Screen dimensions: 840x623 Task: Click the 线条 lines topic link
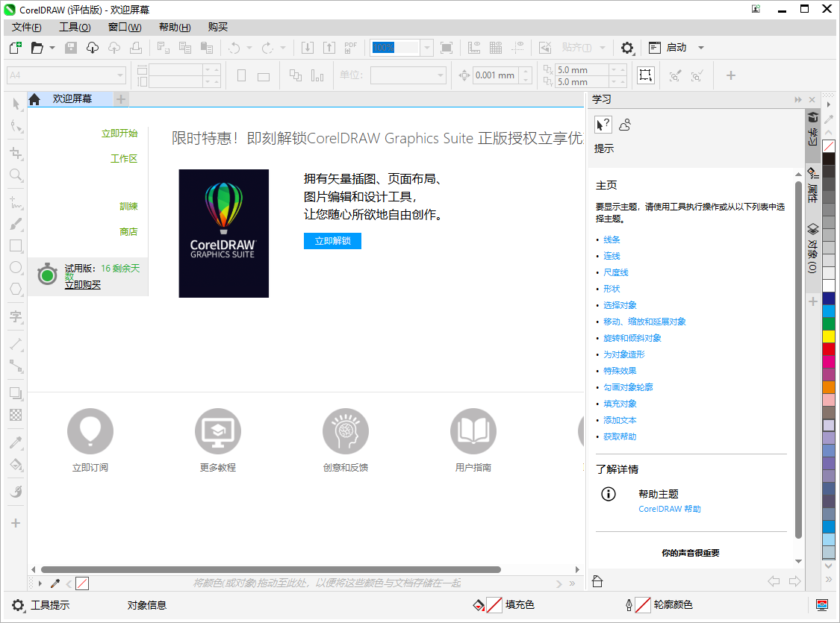[x=612, y=240]
